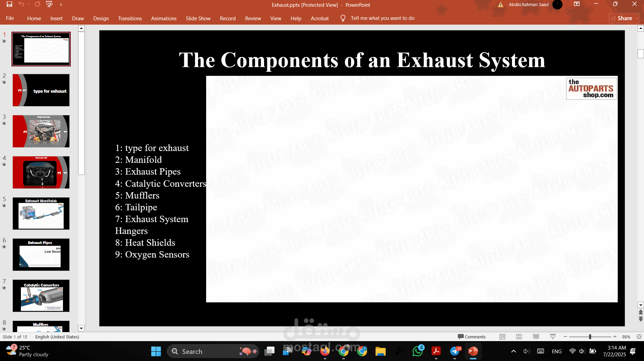Open the Comments pane from the status bar
Image resolution: width=644 pixels, height=361 pixels.
coord(472,337)
